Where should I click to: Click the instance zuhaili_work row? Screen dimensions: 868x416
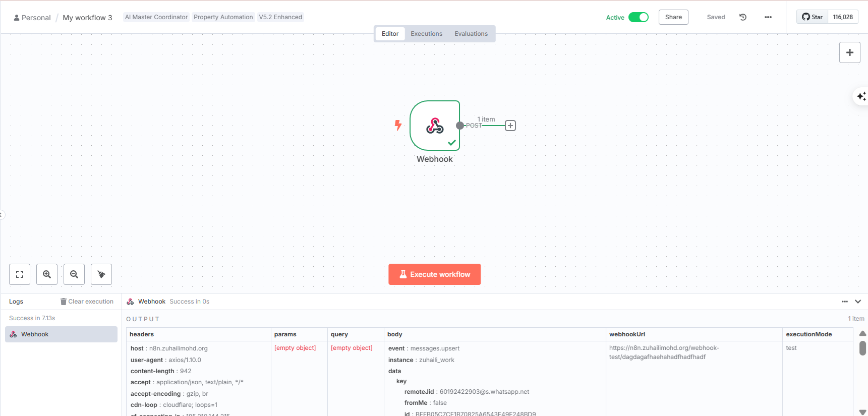click(x=421, y=360)
